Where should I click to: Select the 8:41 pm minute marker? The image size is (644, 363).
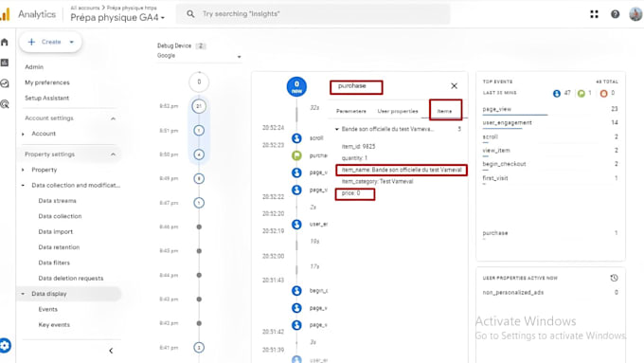pyautogui.click(x=199, y=348)
